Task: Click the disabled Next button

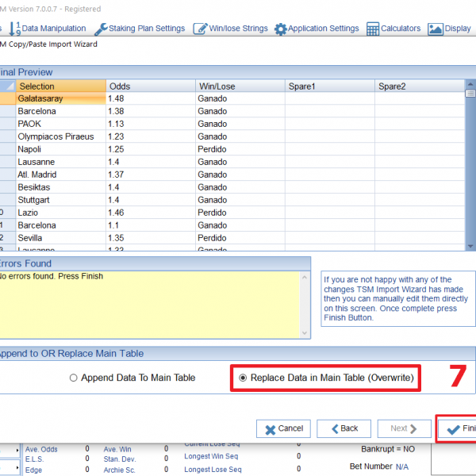Action: pos(404,428)
